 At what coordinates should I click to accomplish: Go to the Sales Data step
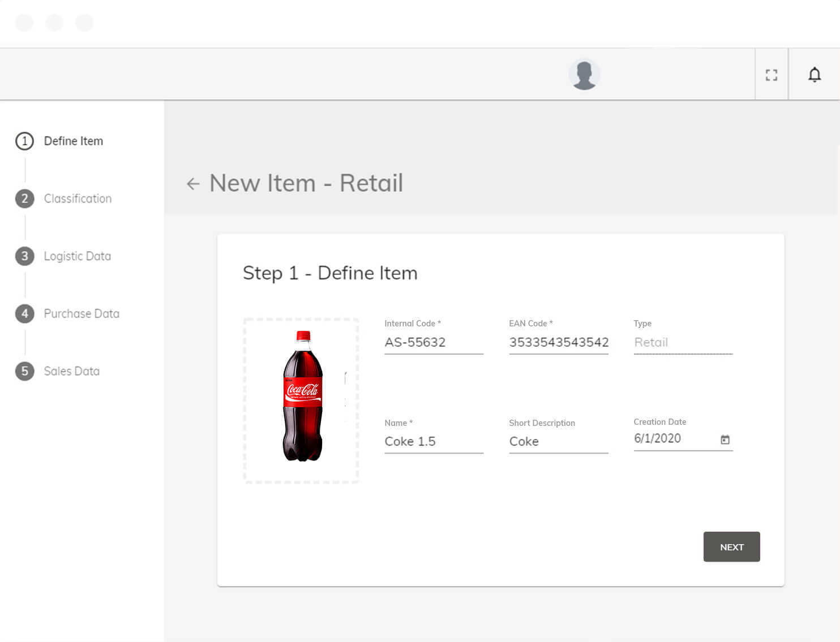72,371
